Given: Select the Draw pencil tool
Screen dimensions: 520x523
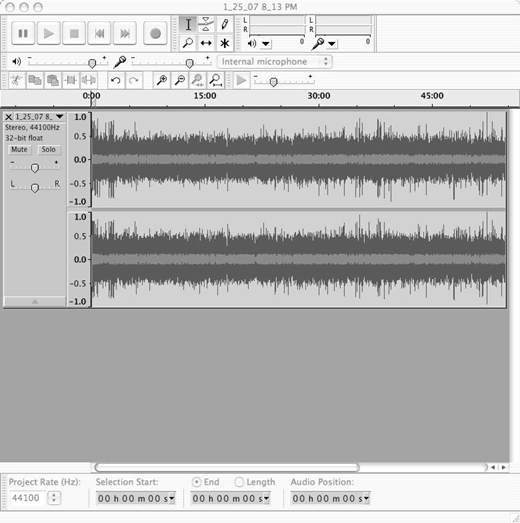Looking at the screenshot, I should pos(224,24).
